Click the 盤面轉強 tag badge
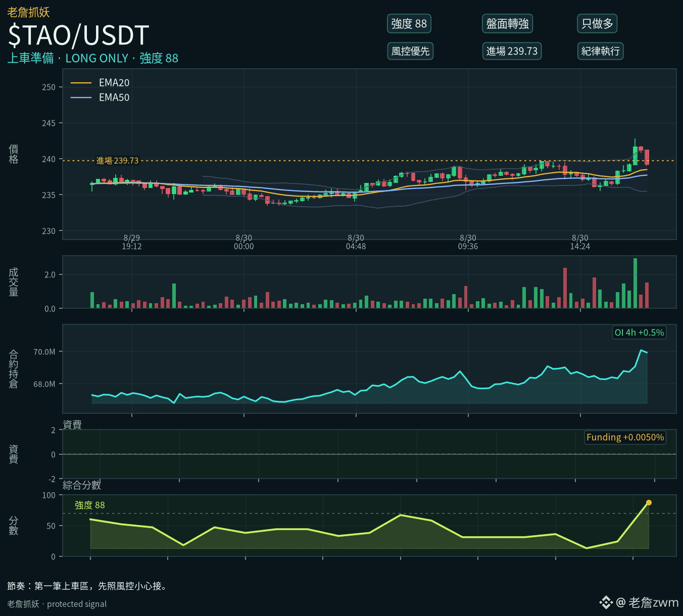Image resolution: width=683 pixels, height=616 pixels. click(507, 24)
